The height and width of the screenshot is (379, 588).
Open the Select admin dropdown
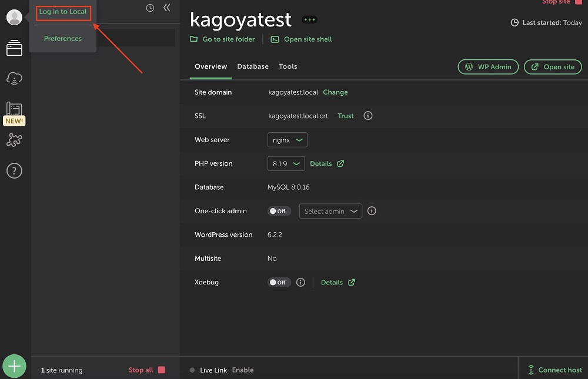pyautogui.click(x=330, y=211)
